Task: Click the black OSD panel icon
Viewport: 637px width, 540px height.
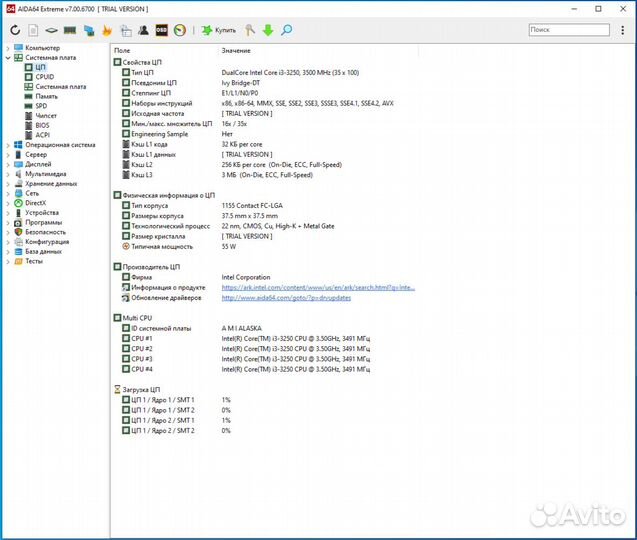Action: click(161, 30)
